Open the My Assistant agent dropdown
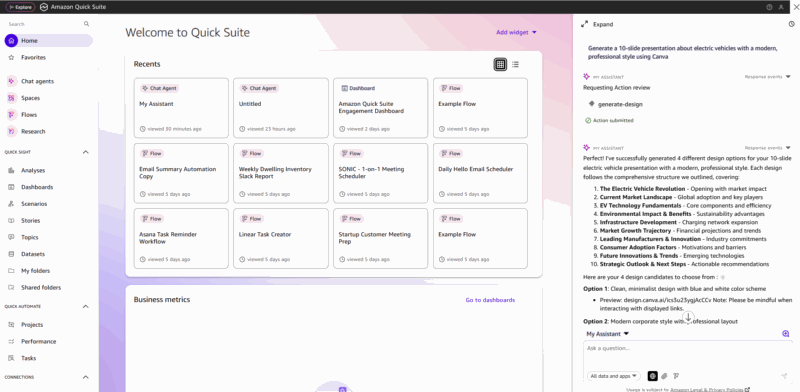The height and width of the screenshot is (392, 800). coord(608,334)
